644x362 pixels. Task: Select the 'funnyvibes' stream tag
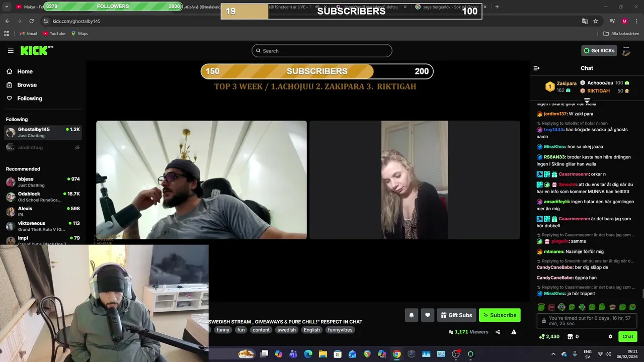point(340,330)
